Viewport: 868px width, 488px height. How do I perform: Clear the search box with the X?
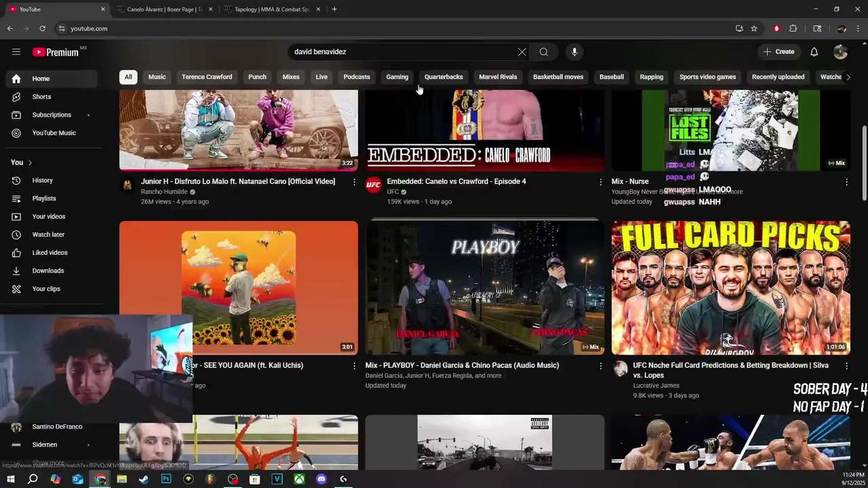(x=522, y=52)
